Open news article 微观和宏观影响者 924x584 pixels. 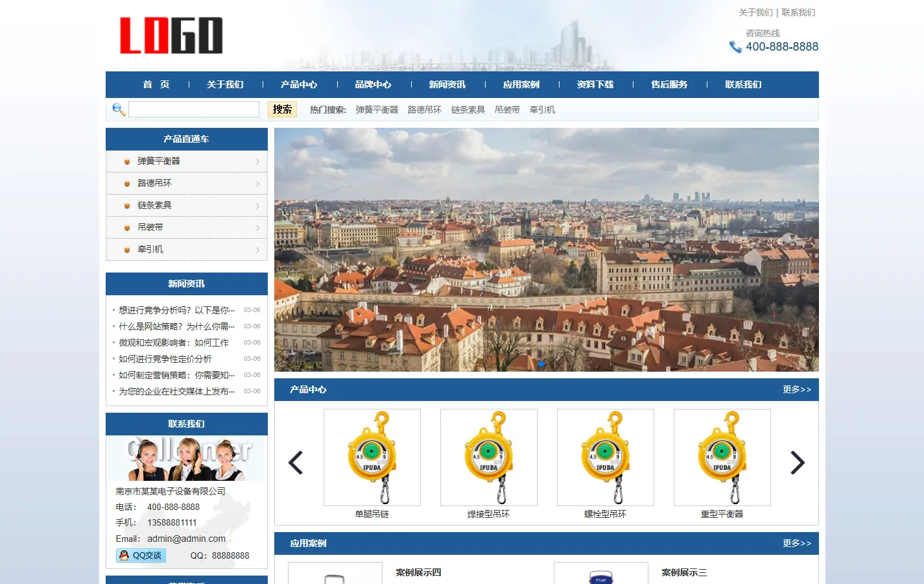click(174, 343)
